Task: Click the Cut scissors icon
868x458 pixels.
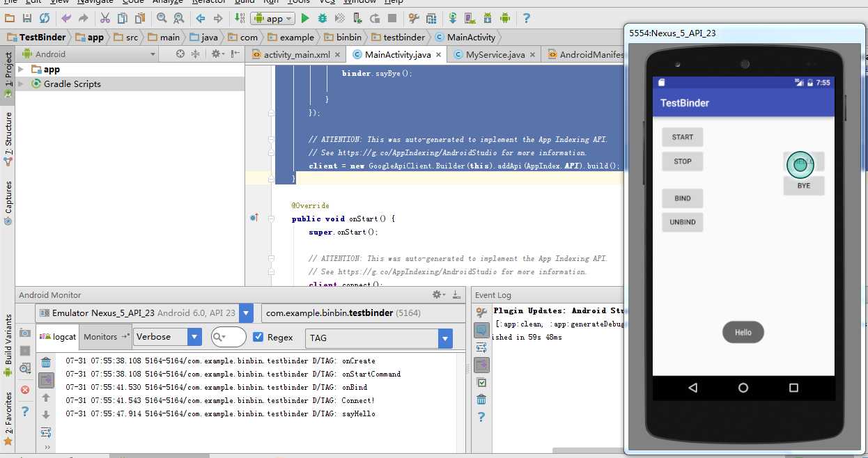Action: point(105,18)
